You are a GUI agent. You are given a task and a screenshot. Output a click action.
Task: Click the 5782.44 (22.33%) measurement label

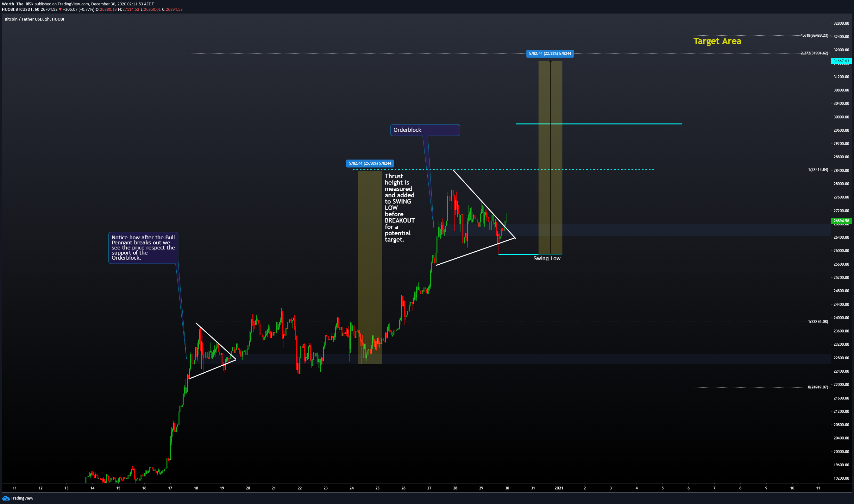pyautogui.click(x=550, y=53)
